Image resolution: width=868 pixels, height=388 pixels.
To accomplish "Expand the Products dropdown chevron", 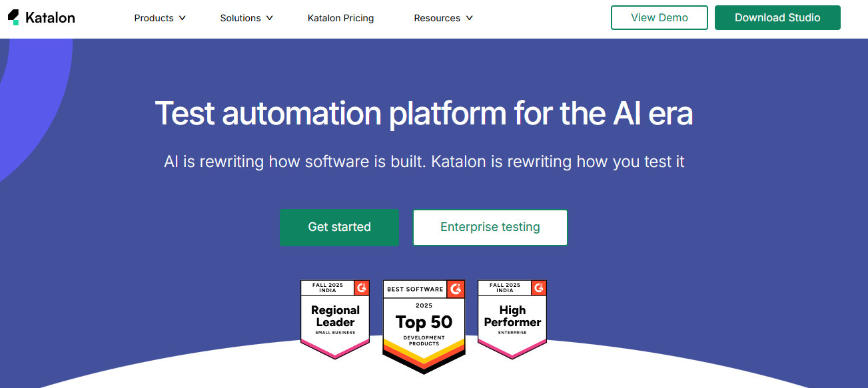I will 183,18.
